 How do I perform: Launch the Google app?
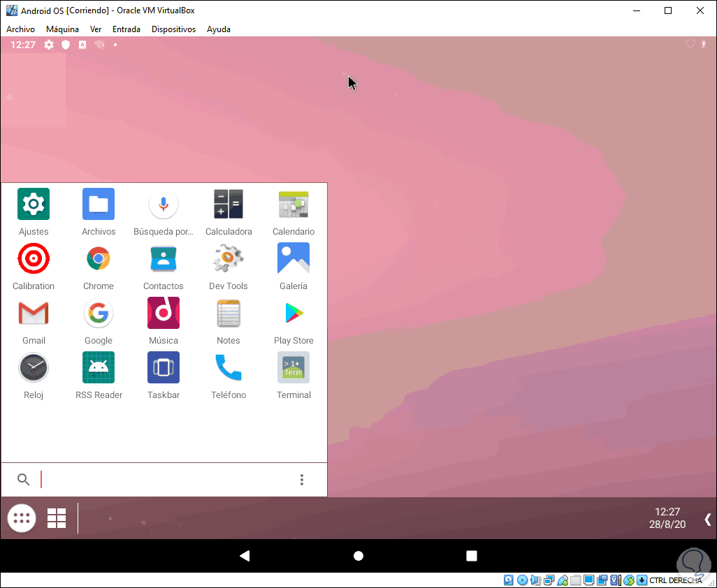[x=99, y=321]
